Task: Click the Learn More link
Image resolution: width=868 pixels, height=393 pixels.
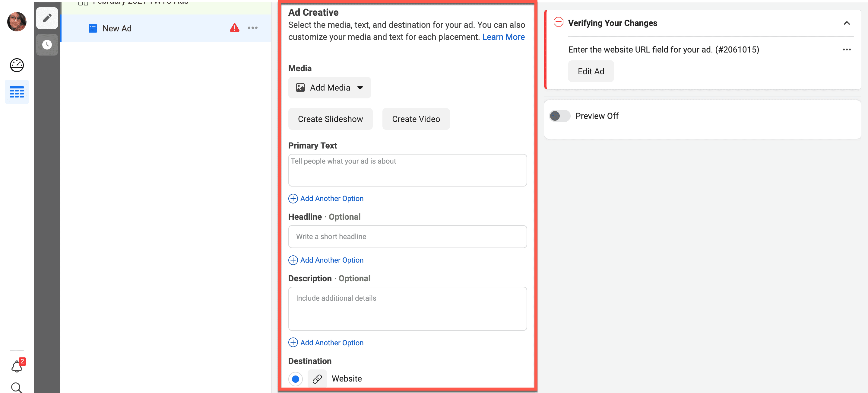Action: click(503, 37)
